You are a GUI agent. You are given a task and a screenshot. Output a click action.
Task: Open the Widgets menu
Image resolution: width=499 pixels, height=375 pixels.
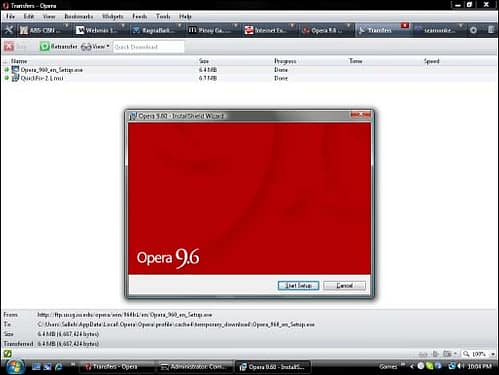(x=113, y=16)
